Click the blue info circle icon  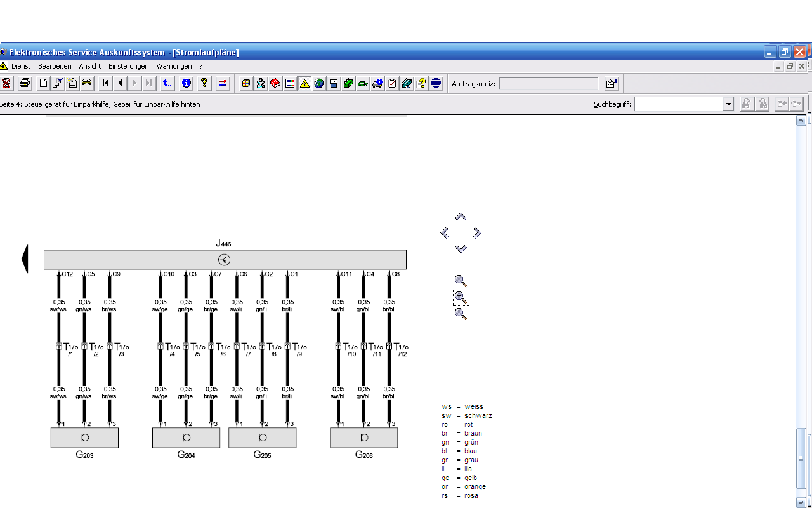point(187,83)
